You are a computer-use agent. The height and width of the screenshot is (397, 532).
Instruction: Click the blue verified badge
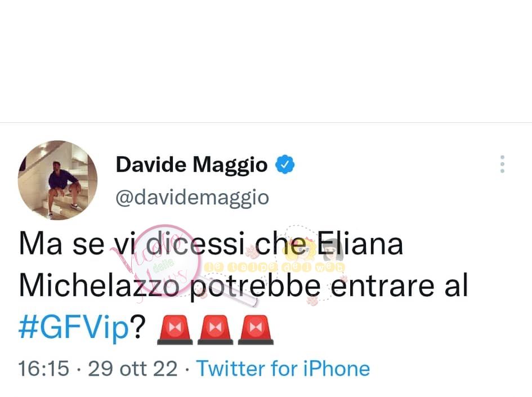click(x=284, y=164)
